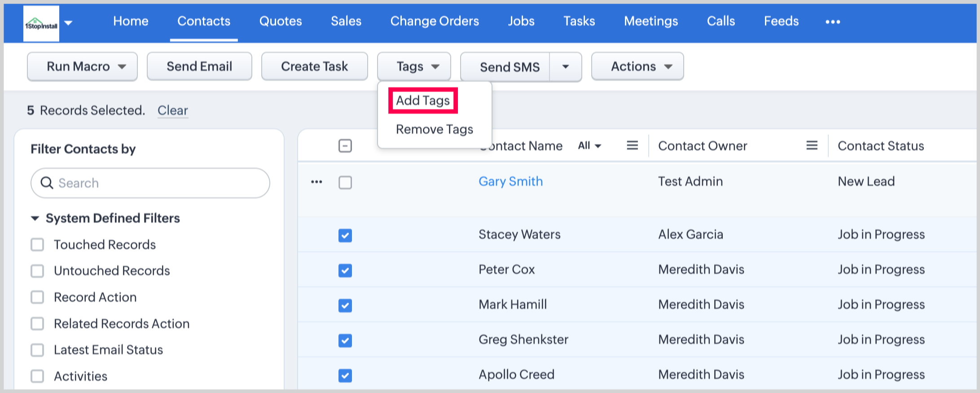Enable the Touched Records filter
Screen dimensions: 980x393
37,245
